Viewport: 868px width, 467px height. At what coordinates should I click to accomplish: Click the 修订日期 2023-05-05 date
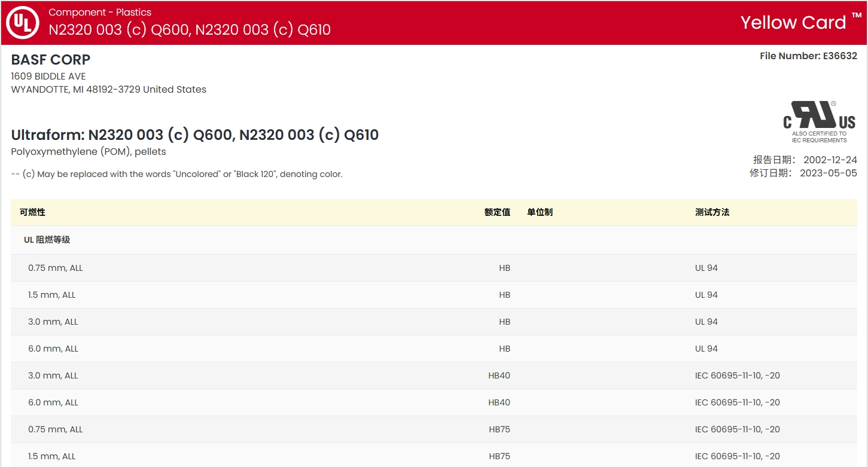point(803,173)
